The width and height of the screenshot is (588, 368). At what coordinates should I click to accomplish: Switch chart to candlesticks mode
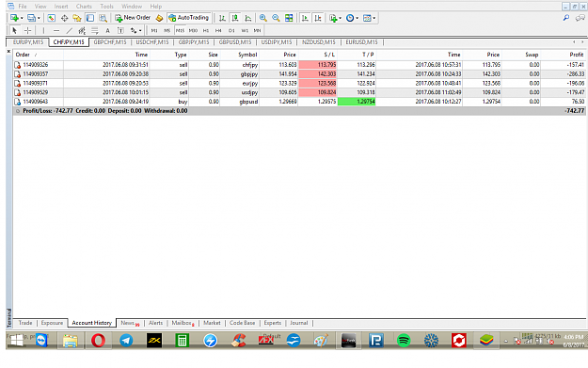pos(235,18)
